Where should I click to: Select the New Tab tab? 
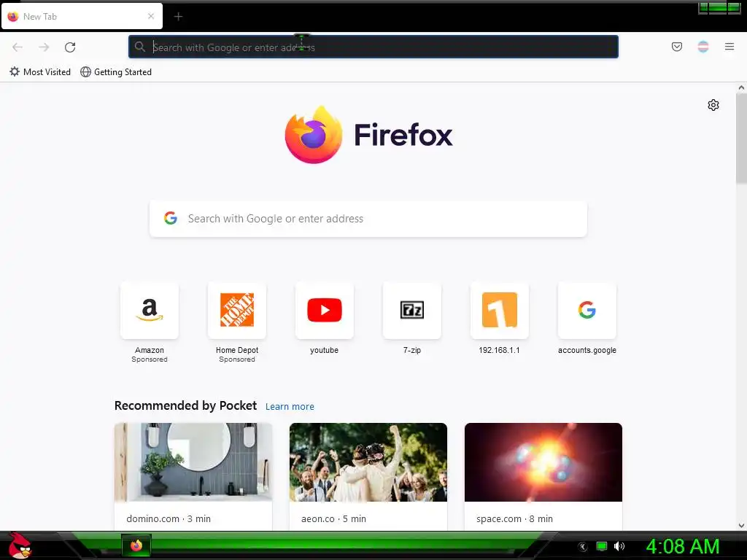click(x=82, y=16)
